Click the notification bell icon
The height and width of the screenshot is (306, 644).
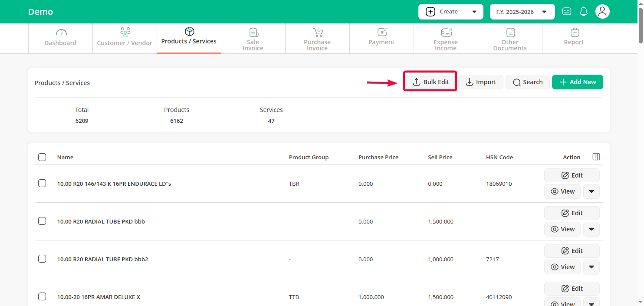click(584, 12)
